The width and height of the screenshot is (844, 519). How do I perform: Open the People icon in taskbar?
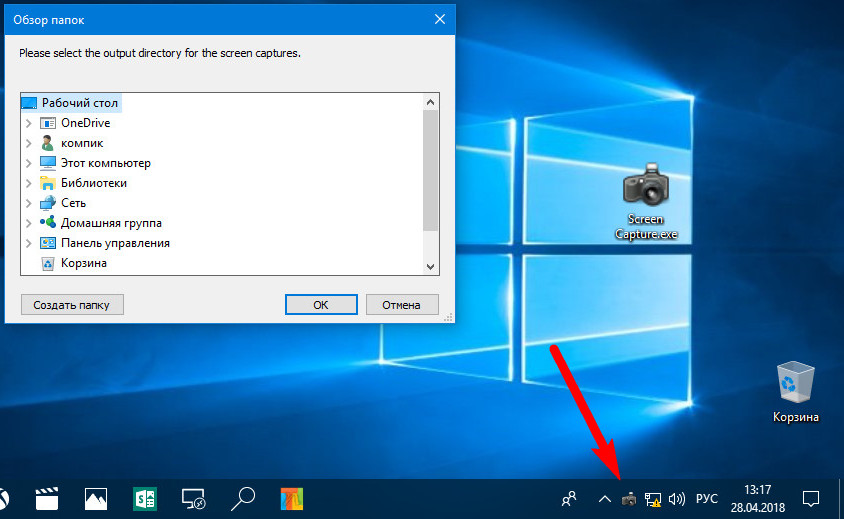click(x=568, y=499)
